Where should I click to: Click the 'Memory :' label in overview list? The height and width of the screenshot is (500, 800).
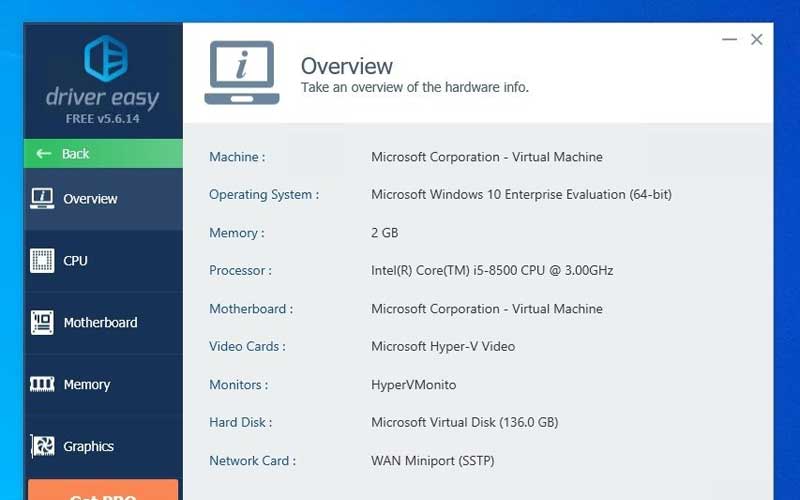pyautogui.click(x=237, y=233)
